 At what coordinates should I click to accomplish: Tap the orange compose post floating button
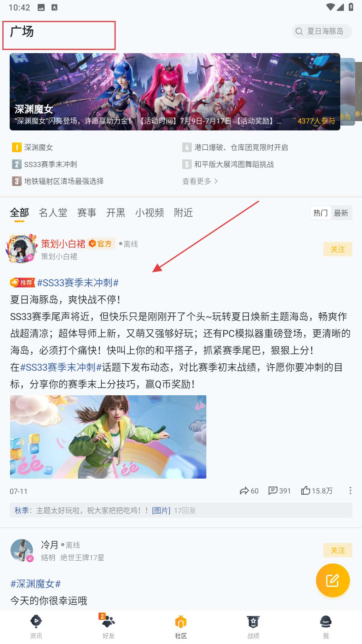[x=333, y=580]
